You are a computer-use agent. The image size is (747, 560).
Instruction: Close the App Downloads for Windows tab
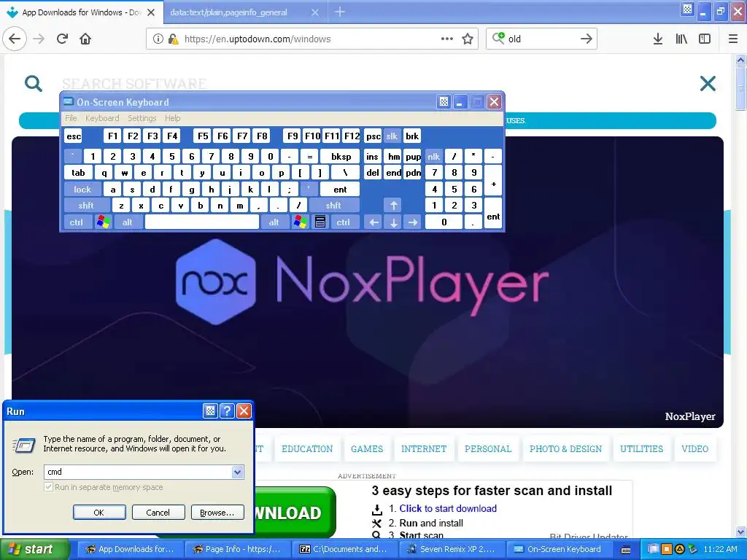[151, 12]
